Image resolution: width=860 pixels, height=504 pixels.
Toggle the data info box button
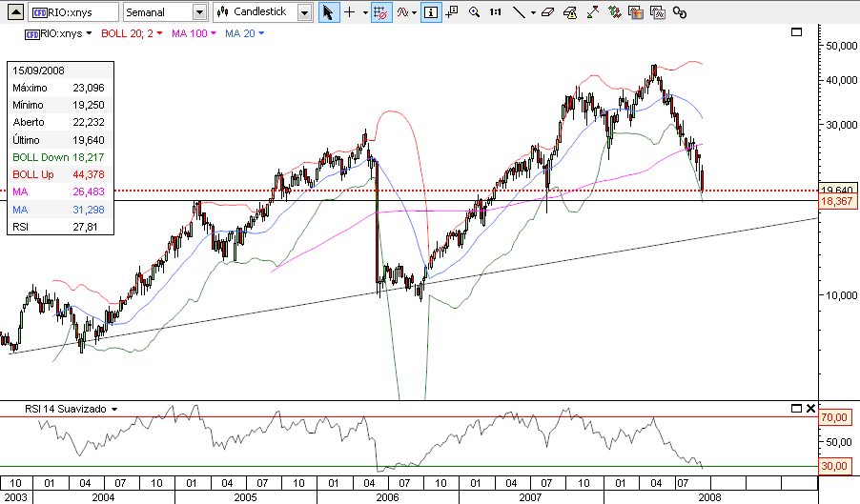tap(431, 12)
